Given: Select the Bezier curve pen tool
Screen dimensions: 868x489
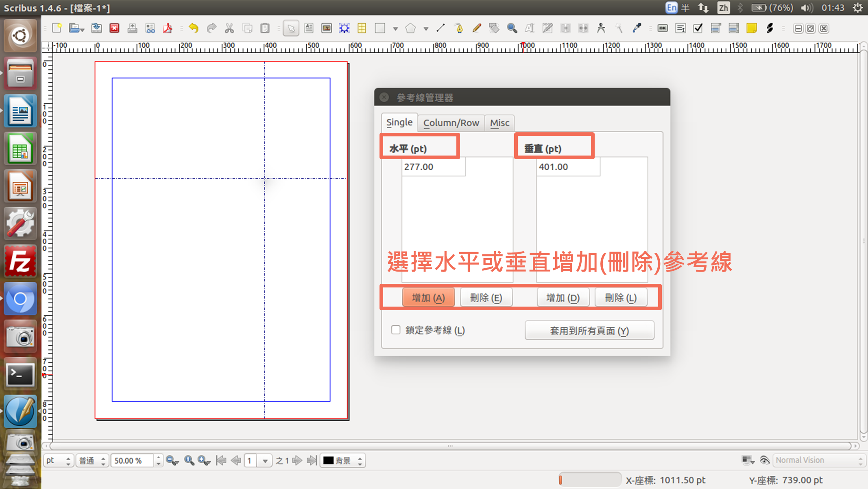Looking at the screenshot, I should (458, 28).
